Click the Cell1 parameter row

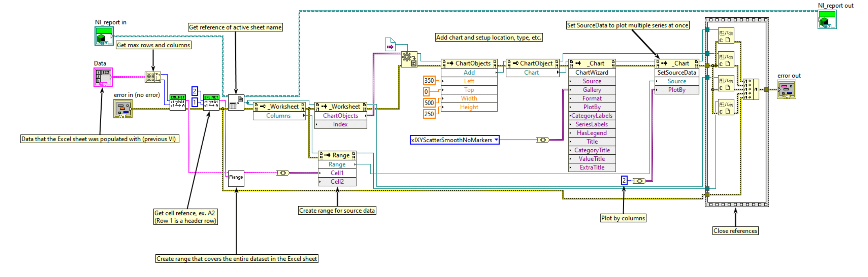point(337,173)
